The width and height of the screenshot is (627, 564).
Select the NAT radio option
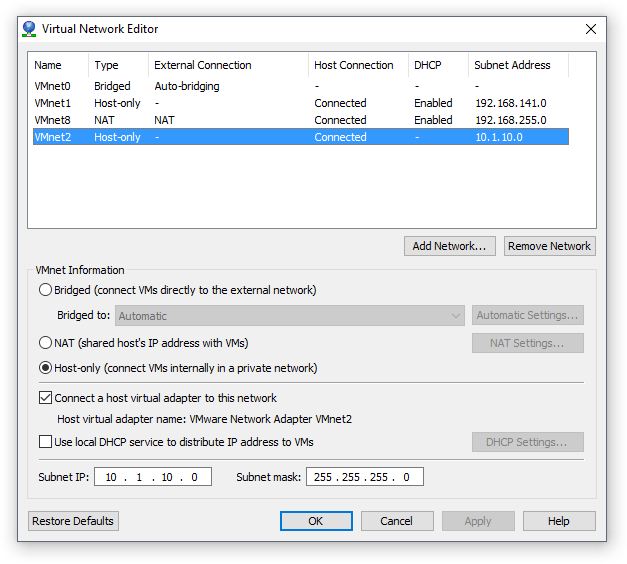[x=45, y=343]
